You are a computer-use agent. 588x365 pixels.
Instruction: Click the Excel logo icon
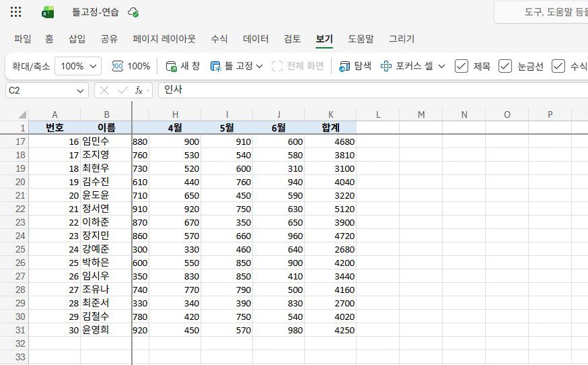pos(48,12)
